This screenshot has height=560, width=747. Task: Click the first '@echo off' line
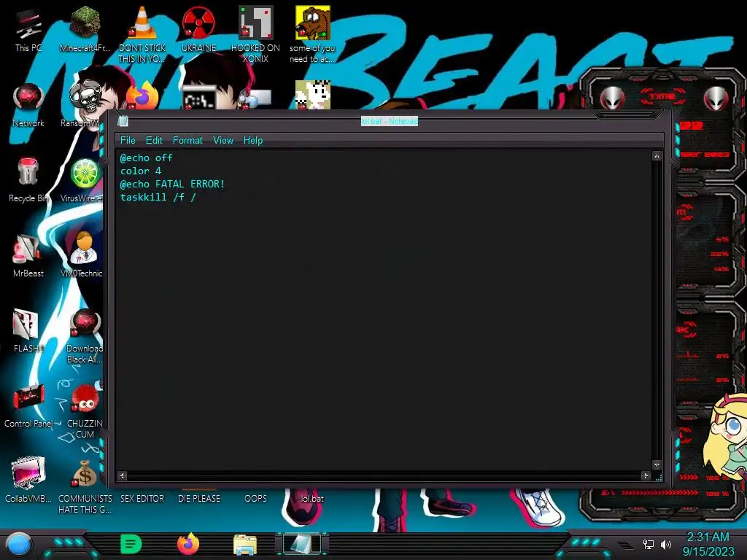146,157
